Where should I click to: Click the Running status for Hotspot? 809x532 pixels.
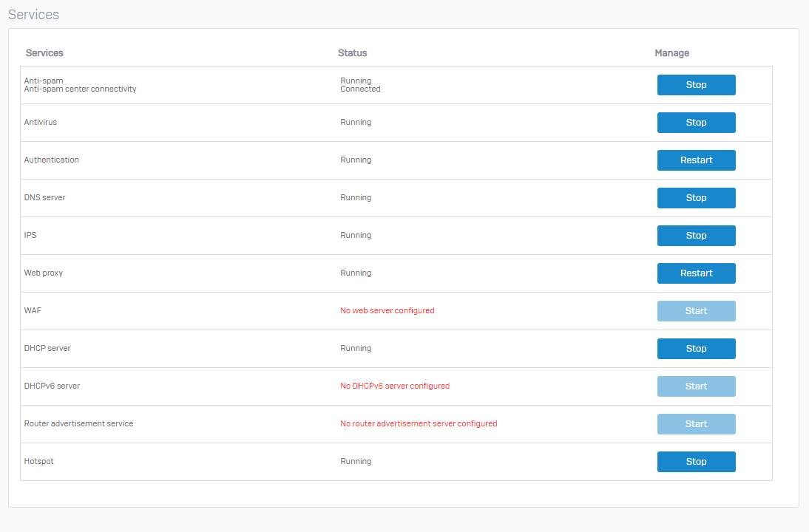coord(356,461)
